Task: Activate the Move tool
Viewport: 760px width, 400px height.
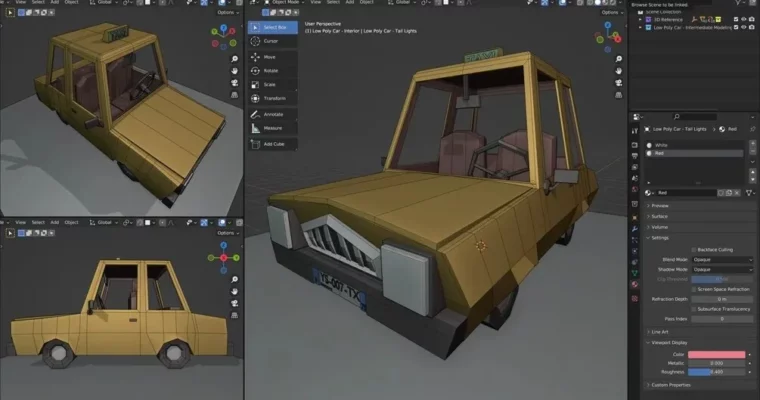Action: [x=272, y=57]
